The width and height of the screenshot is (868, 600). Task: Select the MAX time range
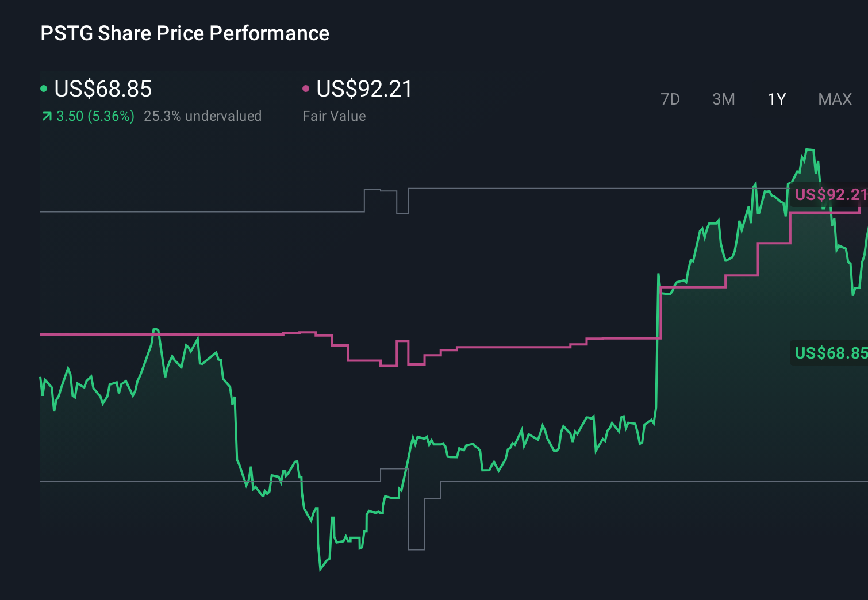[835, 99]
